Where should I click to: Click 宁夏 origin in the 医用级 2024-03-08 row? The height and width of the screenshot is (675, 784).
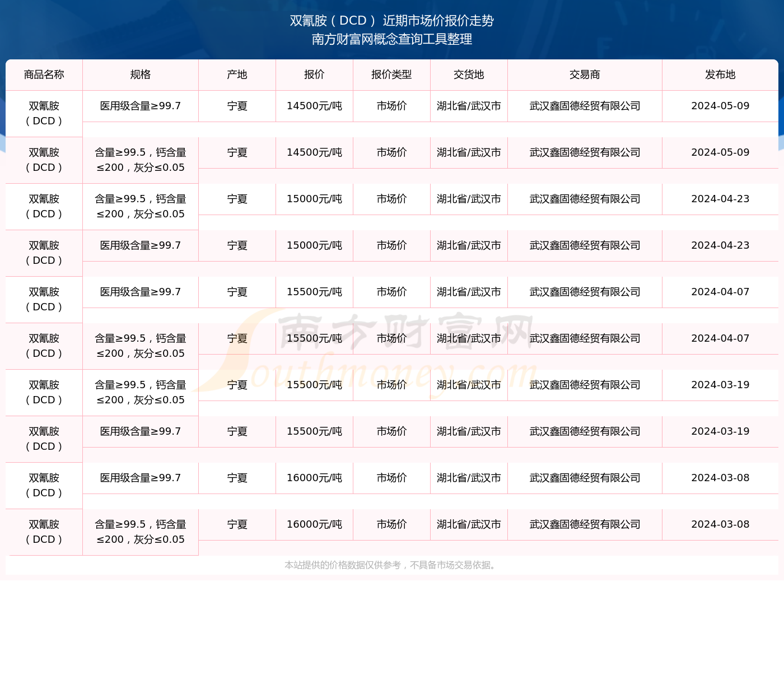[237, 478]
